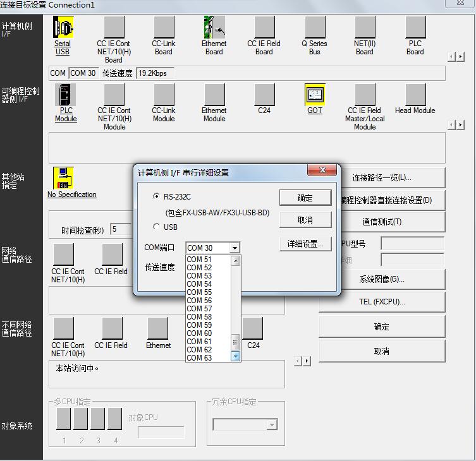Choose the COM 59 list entry
Image resolution: width=476 pixels, height=461 pixels.
point(200,325)
